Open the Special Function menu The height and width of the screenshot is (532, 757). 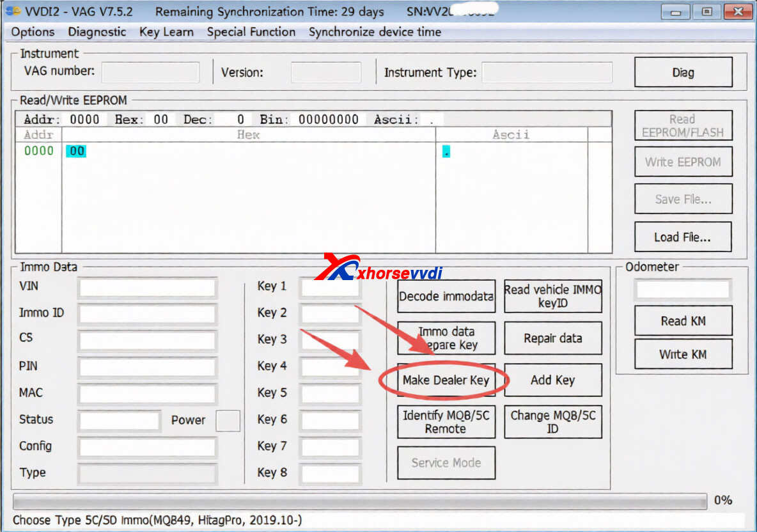click(251, 32)
